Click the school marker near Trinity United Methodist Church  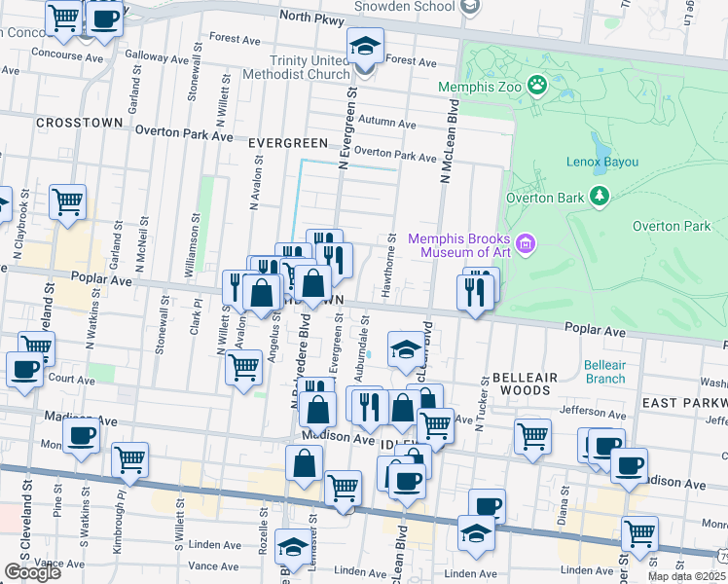[x=365, y=47]
